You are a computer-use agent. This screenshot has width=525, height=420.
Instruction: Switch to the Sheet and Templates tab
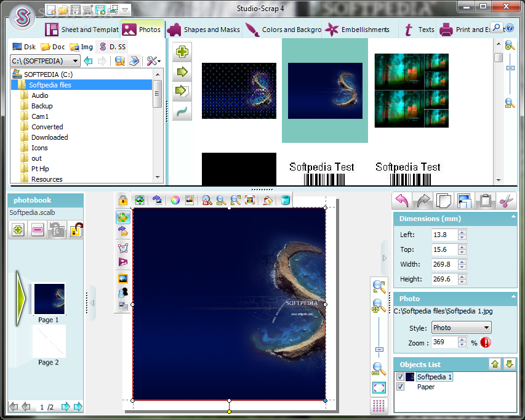tap(82, 30)
